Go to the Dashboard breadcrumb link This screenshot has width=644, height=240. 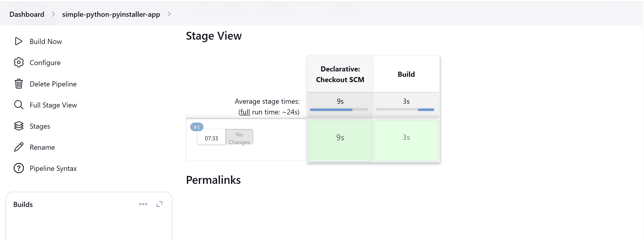tap(27, 14)
